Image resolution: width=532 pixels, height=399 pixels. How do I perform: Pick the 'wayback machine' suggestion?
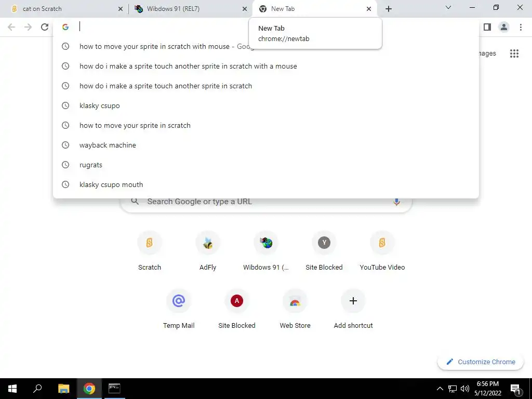coord(266,145)
